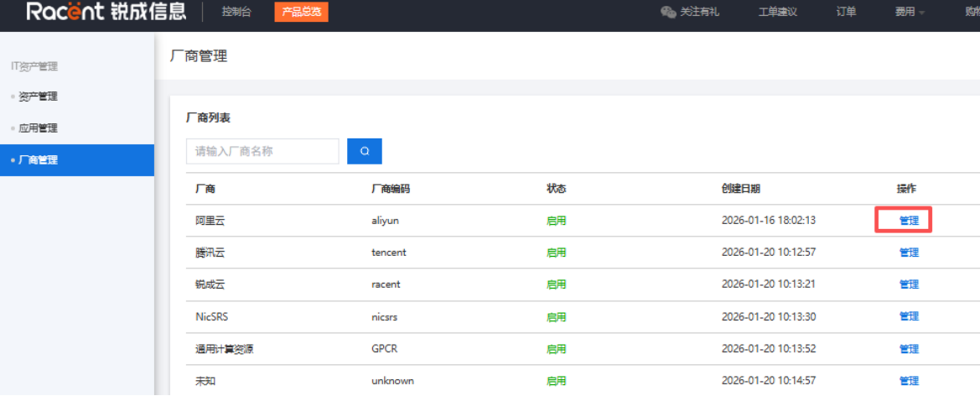The image size is (980, 396).
Task: Click the 启用 status of 阿里云
Action: pyautogui.click(x=557, y=221)
